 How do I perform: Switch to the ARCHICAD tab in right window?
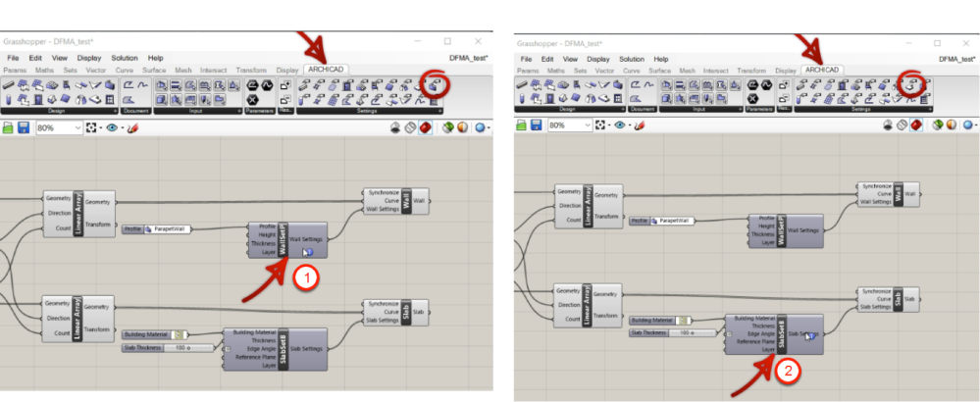click(x=822, y=70)
